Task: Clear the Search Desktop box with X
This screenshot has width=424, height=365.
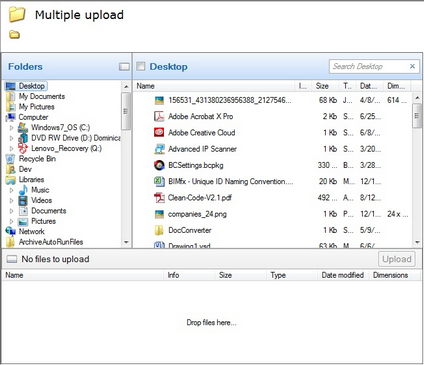Action: coord(412,66)
